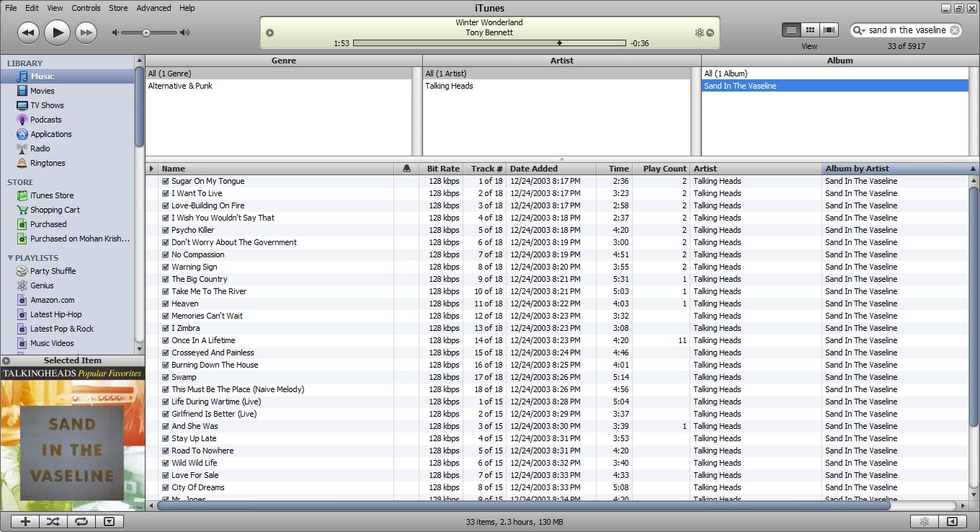Open the Controls menu

(x=86, y=8)
